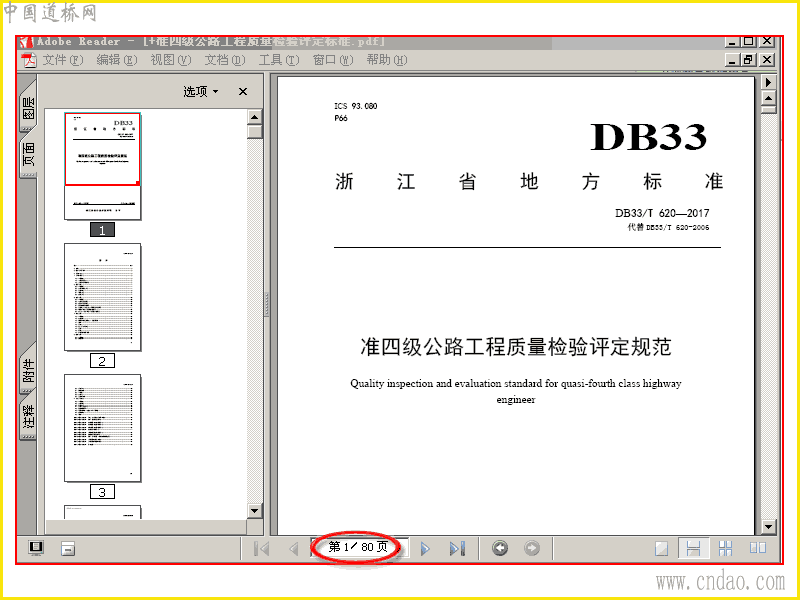Screen dimensions: 800x600
Task: Select continuous page layout icon
Action: (693, 548)
